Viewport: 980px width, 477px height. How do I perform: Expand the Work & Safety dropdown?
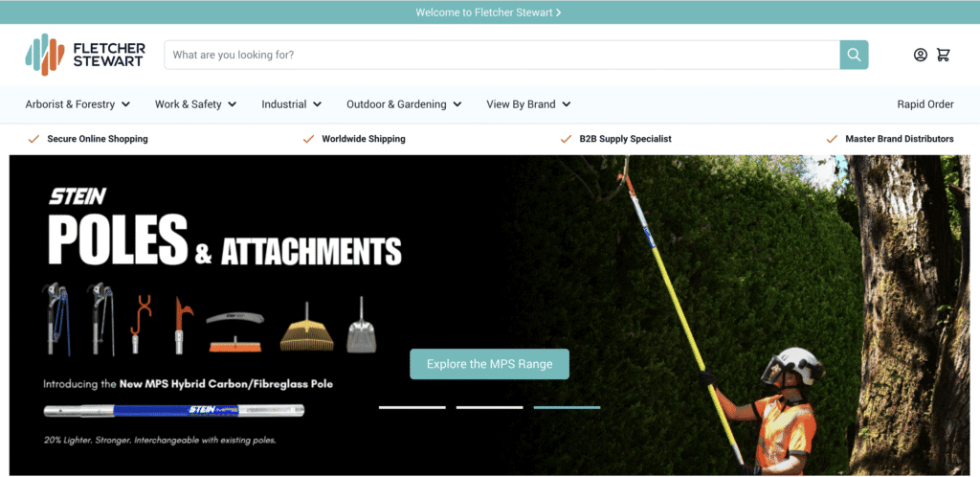click(x=195, y=104)
